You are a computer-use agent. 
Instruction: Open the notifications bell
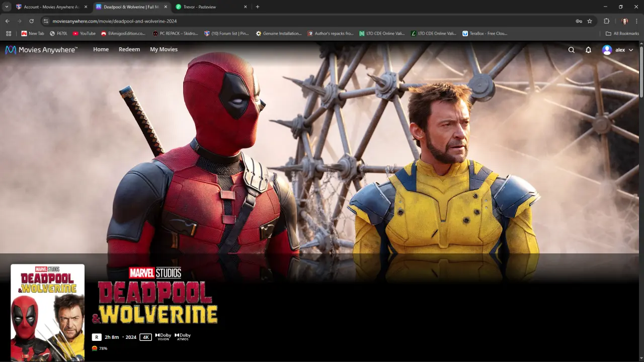coord(588,50)
